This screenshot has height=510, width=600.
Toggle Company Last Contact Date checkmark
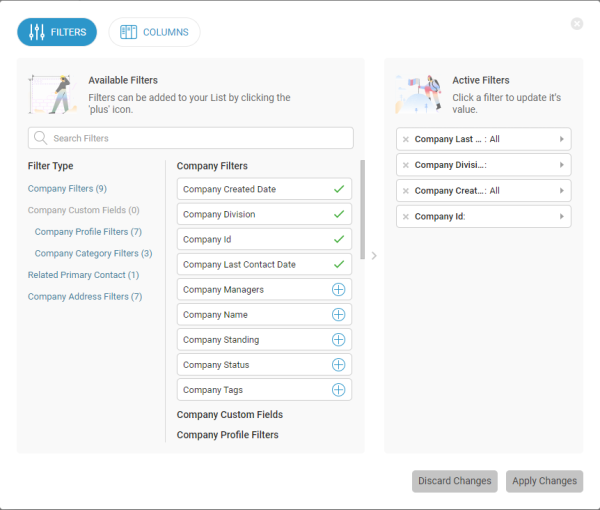tap(338, 264)
